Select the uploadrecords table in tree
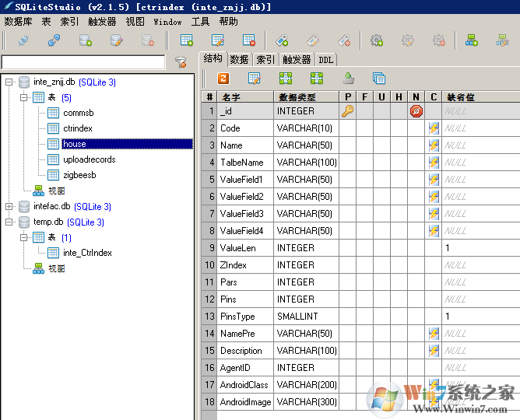The image size is (520, 420). click(89, 159)
